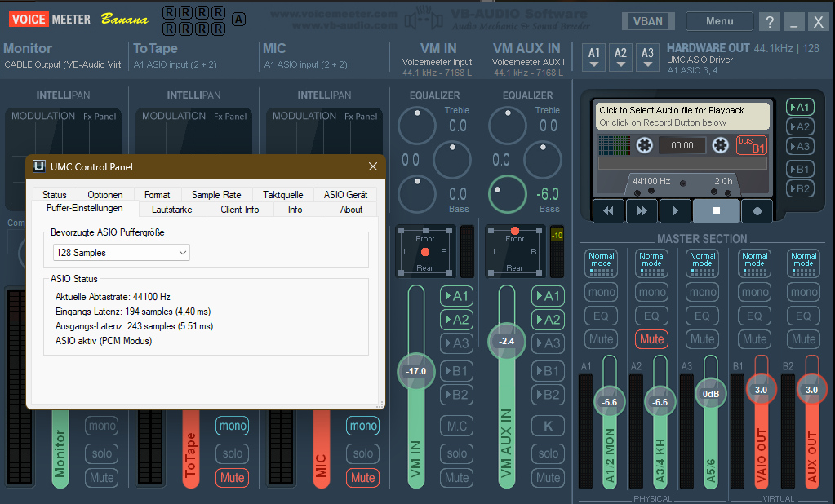Open the About tab
Viewport: 835px width, 504px height.
352,210
